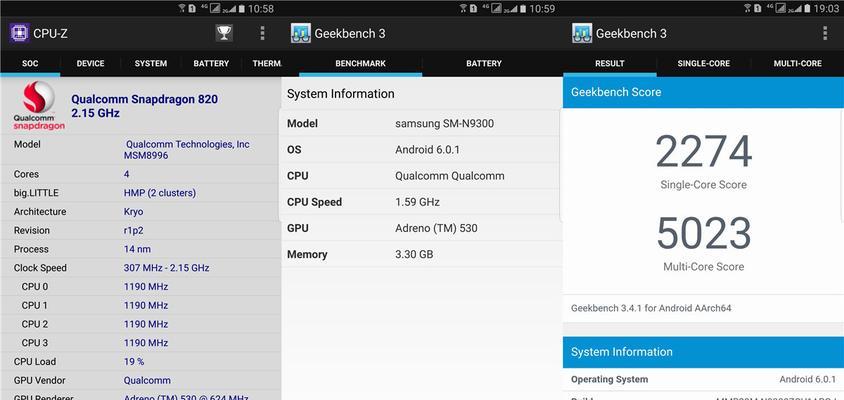844x400 pixels.
Task: Select Geekbench BENCHMARK tab
Action: [x=361, y=64]
